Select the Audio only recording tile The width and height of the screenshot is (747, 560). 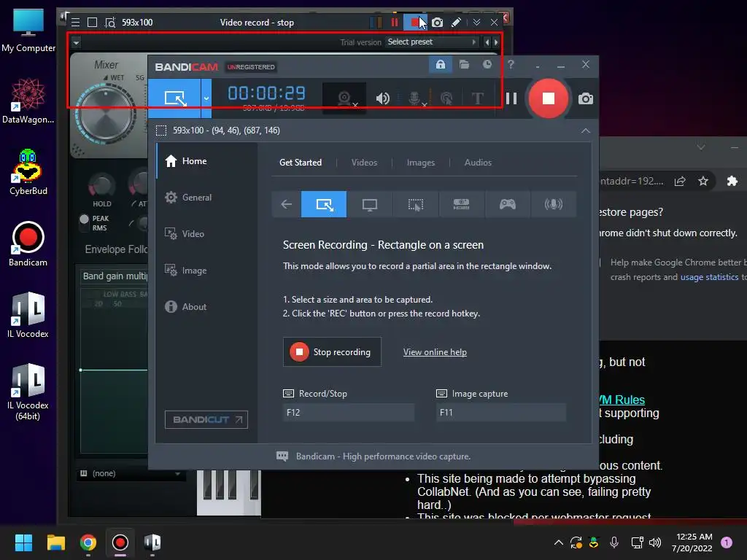[553, 204]
